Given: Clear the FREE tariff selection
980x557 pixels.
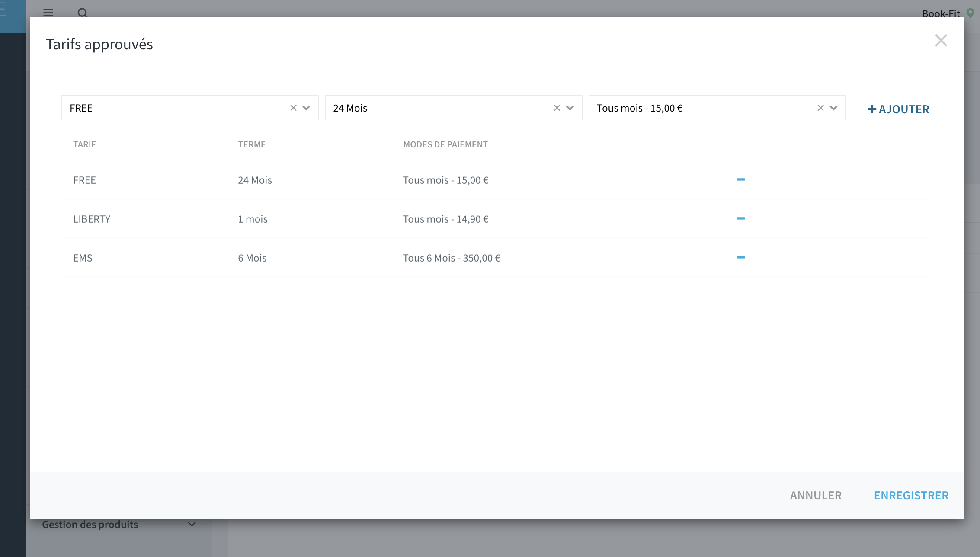Looking at the screenshot, I should tap(293, 108).
